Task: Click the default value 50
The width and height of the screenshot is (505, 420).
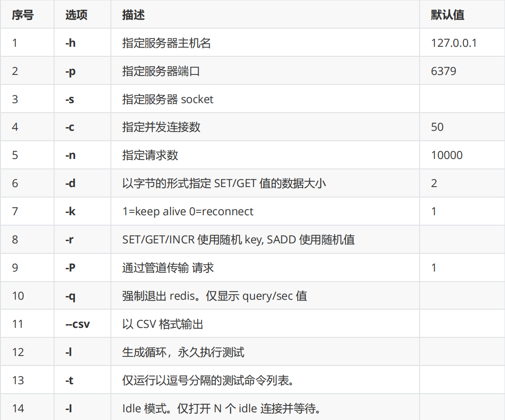Action: [437, 127]
